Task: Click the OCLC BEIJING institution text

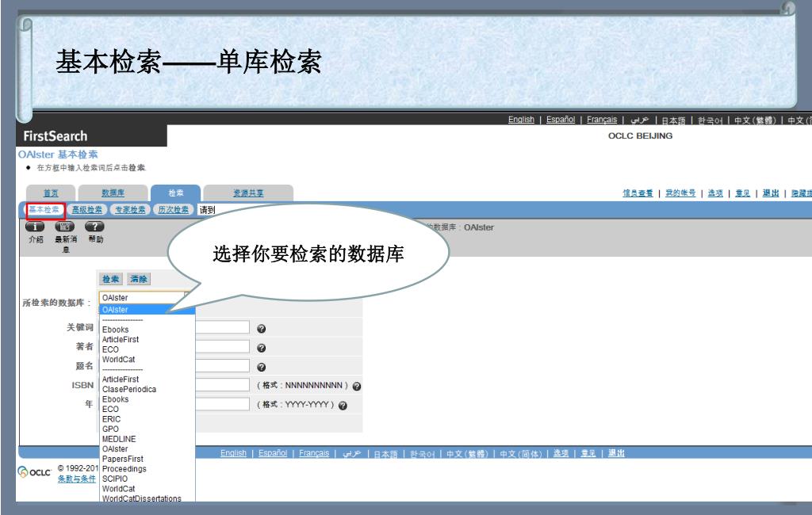Action: pos(640,135)
